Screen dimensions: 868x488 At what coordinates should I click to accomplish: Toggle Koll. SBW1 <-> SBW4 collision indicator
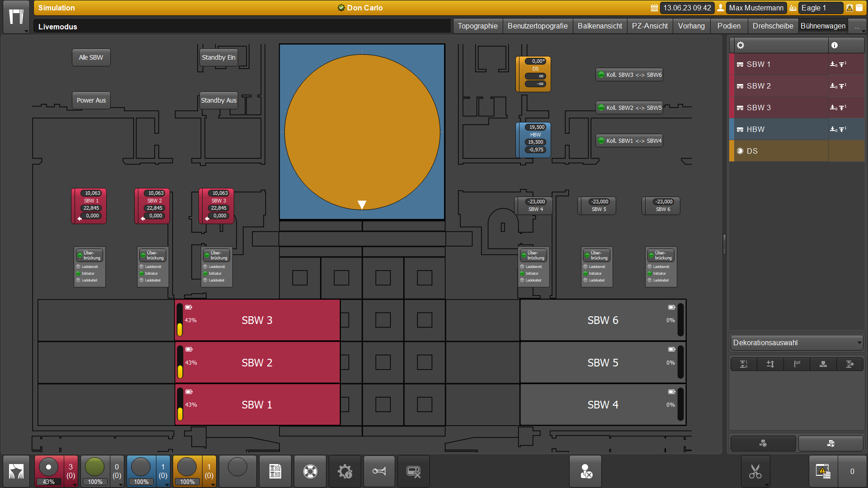[629, 141]
